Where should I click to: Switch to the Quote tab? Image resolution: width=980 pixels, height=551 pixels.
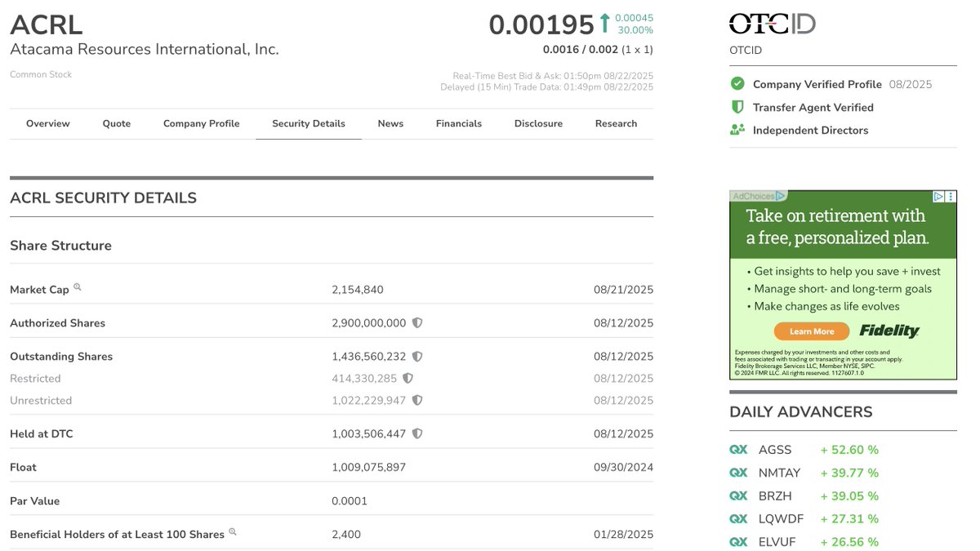pyautogui.click(x=117, y=123)
